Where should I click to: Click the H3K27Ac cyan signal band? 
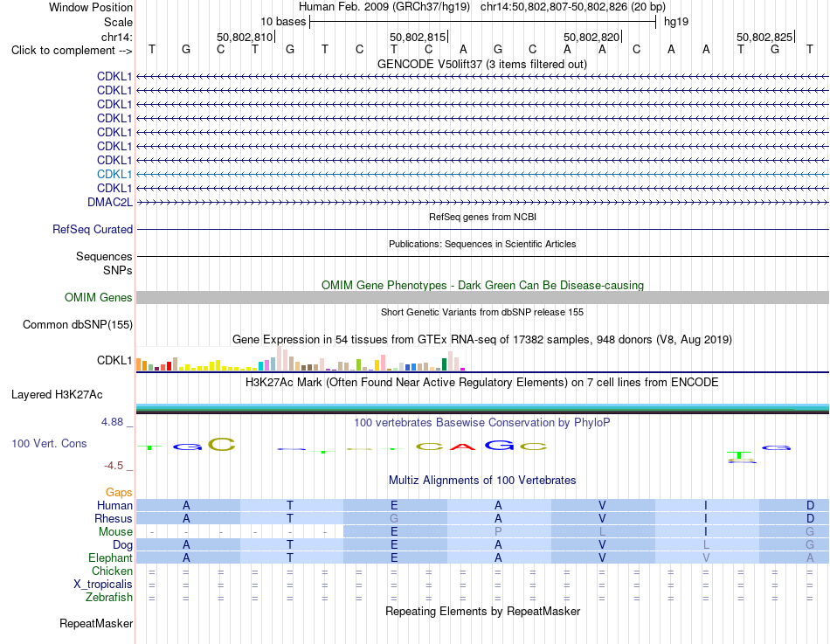483,406
